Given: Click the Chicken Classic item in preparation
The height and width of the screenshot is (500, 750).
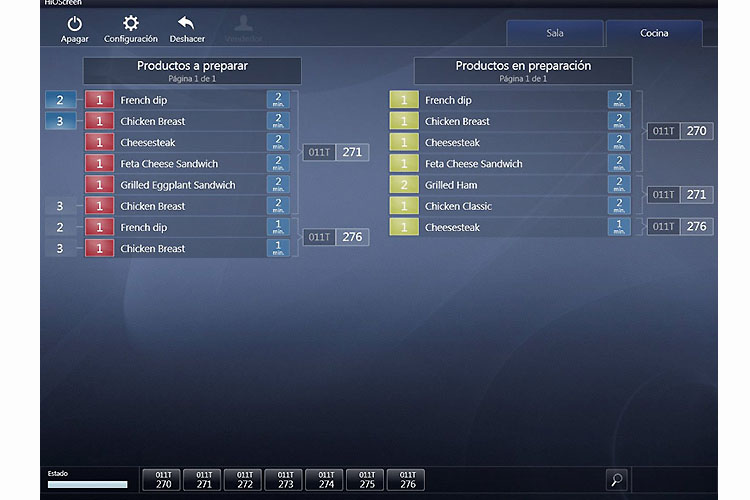Looking at the screenshot, I should pyautogui.click(x=458, y=206).
